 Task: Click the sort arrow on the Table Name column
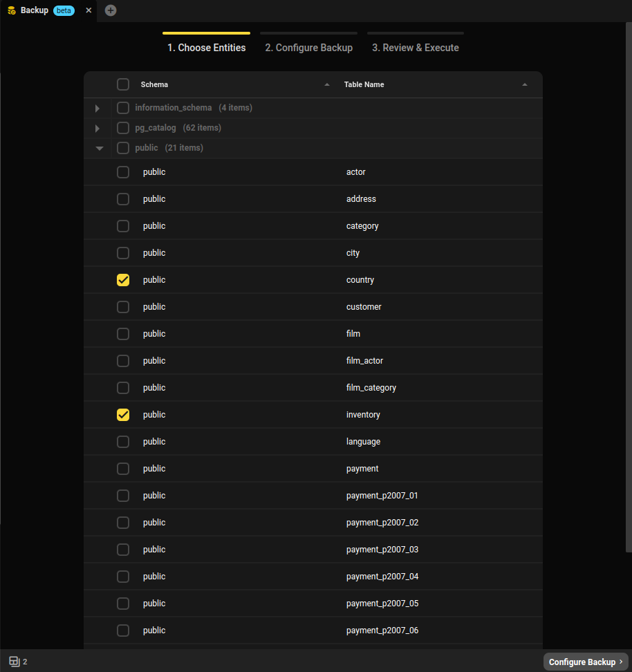524,84
